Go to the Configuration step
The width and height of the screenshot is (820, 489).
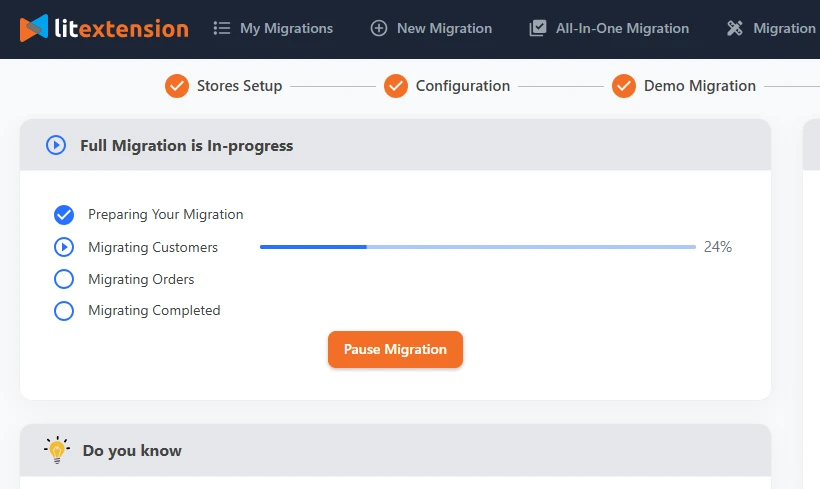pyautogui.click(x=463, y=86)
